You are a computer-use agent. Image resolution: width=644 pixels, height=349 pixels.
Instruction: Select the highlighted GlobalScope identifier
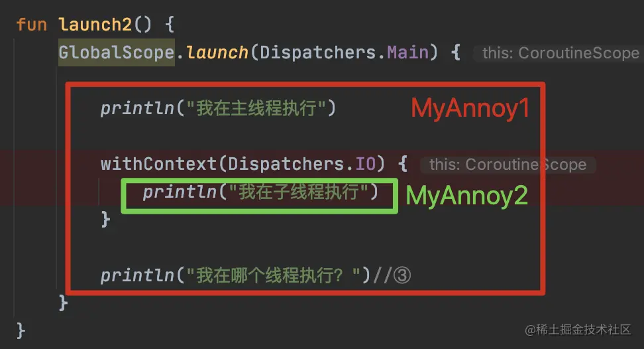click(117, 52)
